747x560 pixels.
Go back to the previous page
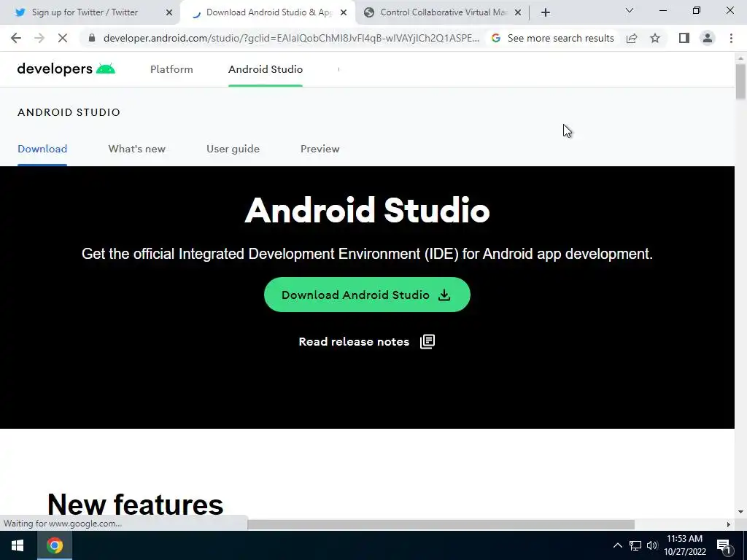(16, 38)
